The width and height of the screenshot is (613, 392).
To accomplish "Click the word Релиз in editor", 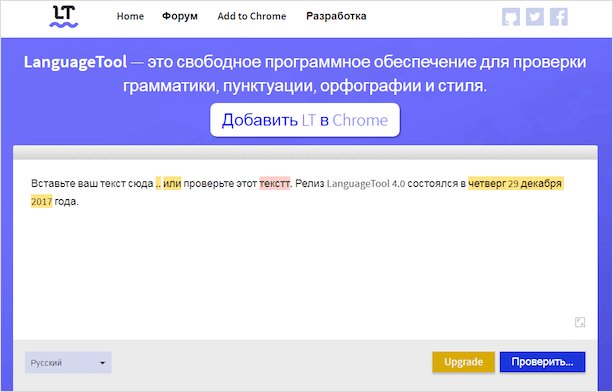I will coord(310,183).
